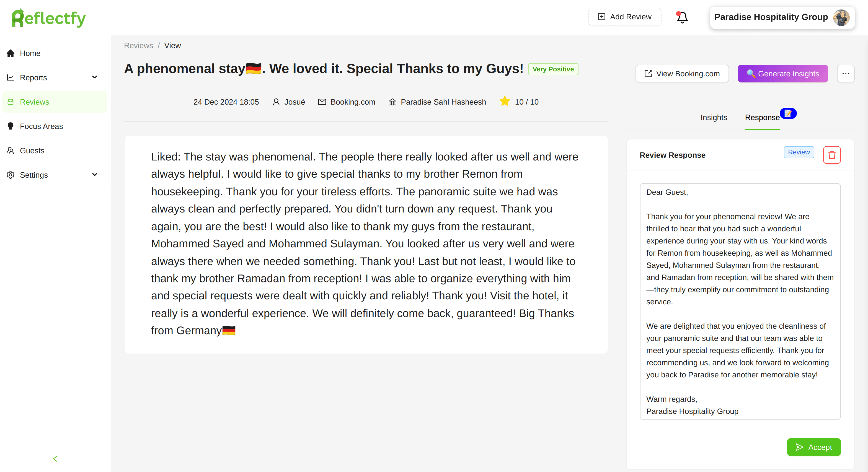Open Reviews in the sidebar

[x=34, y=102]
